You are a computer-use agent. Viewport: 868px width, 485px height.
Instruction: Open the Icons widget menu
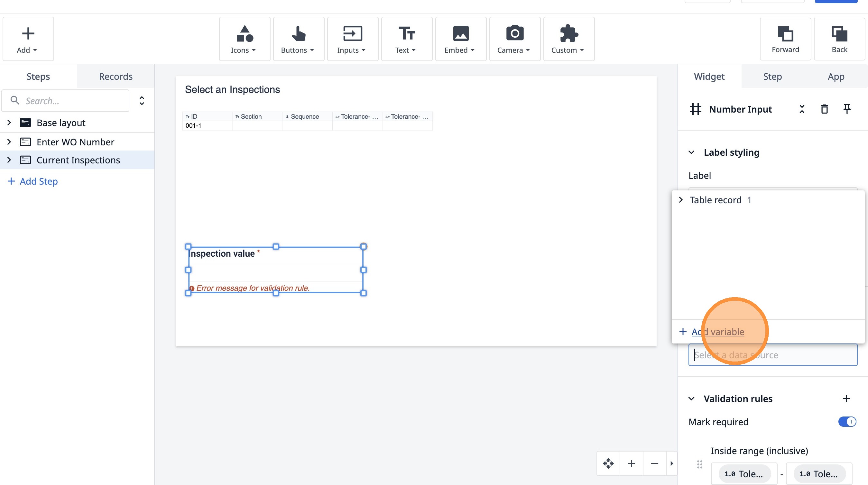pyautogui.click(x=244, y=39)
